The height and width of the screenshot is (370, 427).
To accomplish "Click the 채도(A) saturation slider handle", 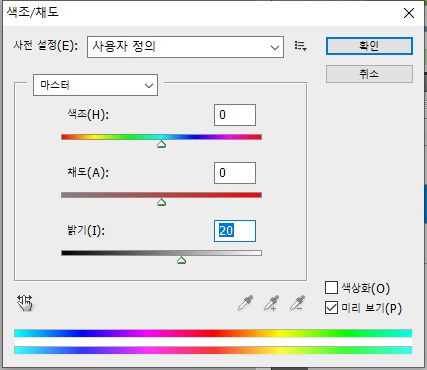I will [x=162, y=202].
